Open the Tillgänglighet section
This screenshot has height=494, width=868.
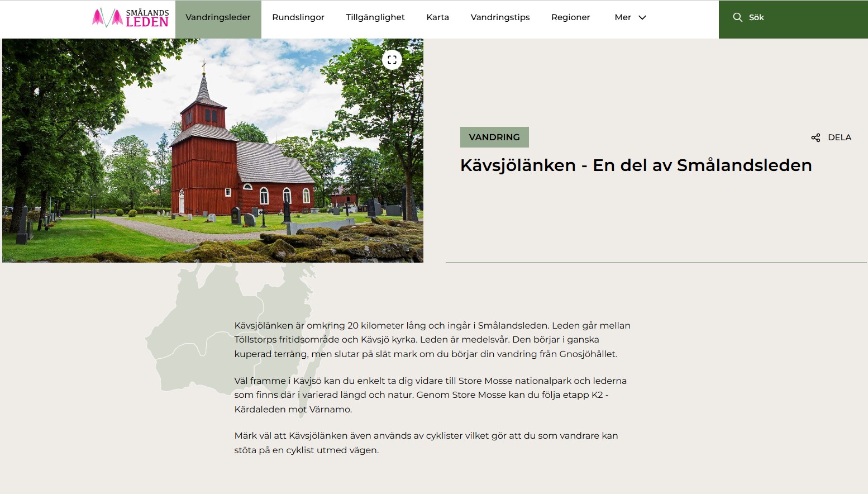(375, 17)
